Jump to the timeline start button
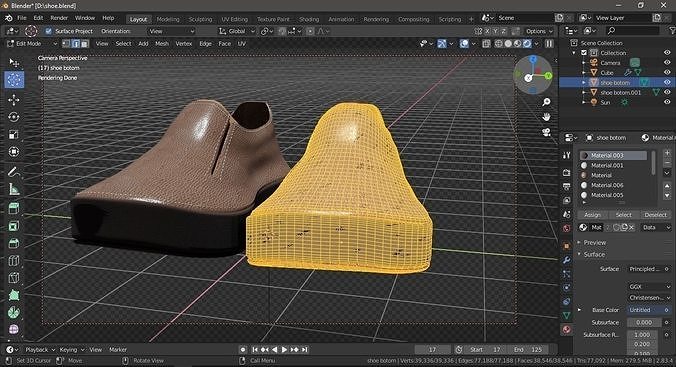Image resolution: width=676 pixels, height=367 pixels. (x=255, y=350)
